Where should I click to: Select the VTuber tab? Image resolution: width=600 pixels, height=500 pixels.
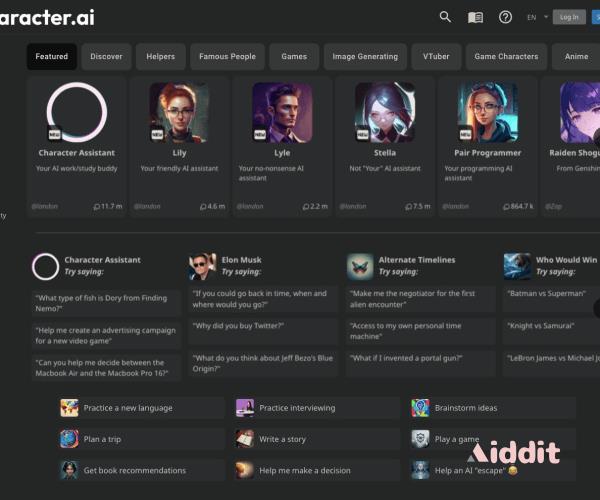coord(436,57)
